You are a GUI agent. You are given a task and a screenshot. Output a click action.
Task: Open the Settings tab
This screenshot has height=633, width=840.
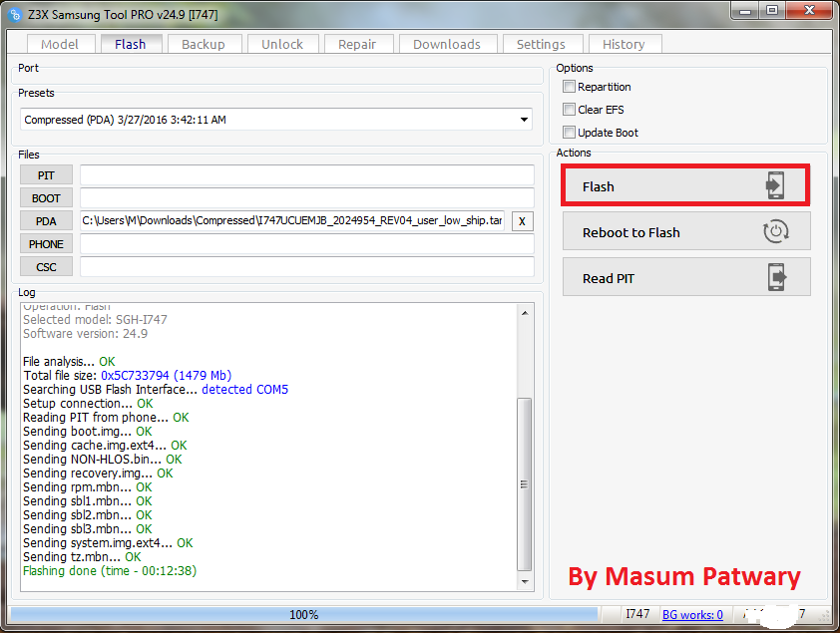541,45
